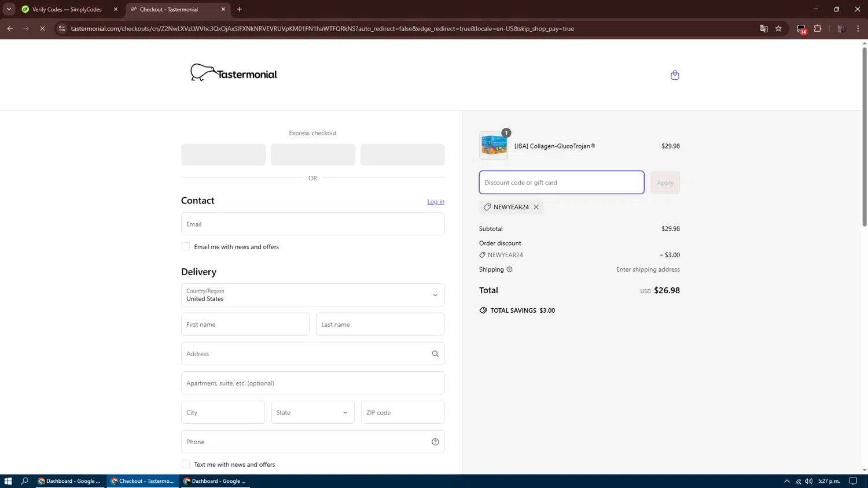Image resolution: width=868 pixels, height=488 pixels.
Task: Open the shopping bag cart icon
Action: 675,75
